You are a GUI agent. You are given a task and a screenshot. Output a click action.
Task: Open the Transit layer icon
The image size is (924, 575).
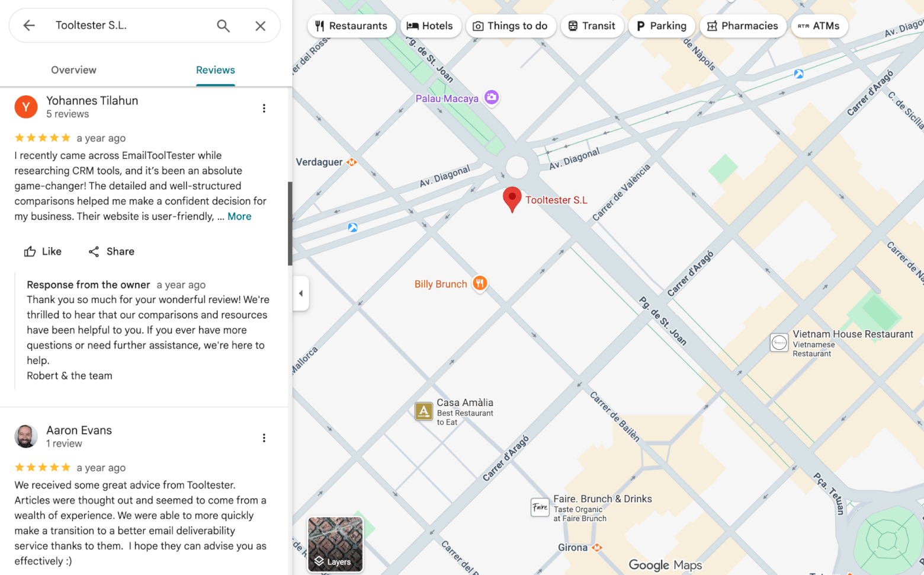click(x=572, y=25)
